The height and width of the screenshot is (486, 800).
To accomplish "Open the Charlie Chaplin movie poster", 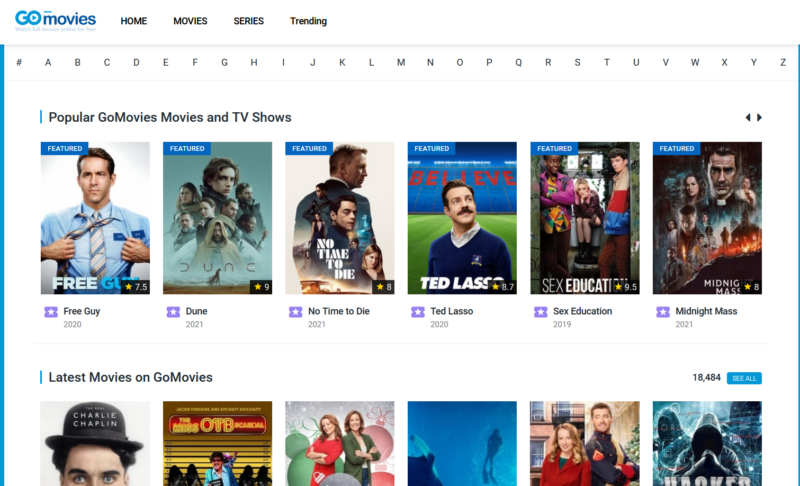I will 95,444.
